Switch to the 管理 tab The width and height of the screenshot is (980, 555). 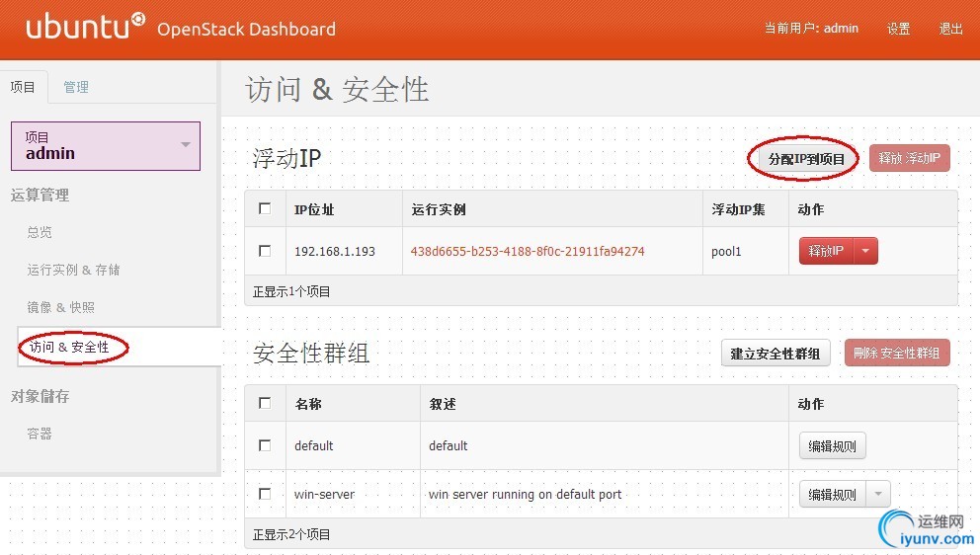click(x=76, y=87)
